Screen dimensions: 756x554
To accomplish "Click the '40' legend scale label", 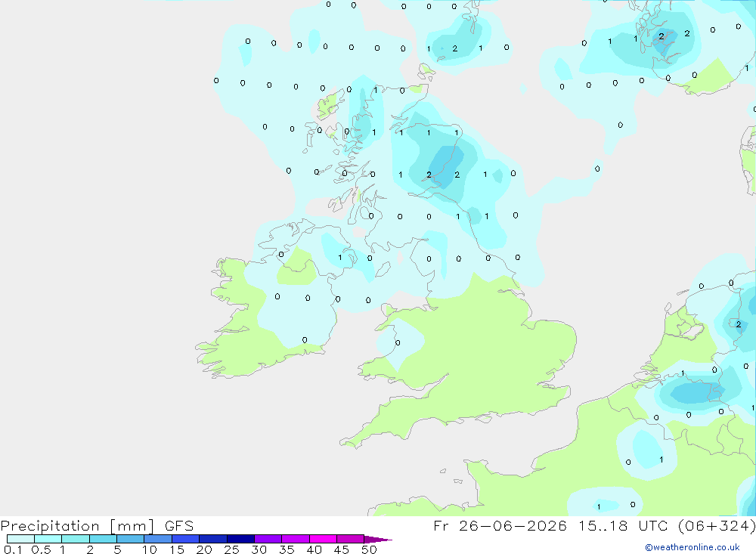I will 314,549.
